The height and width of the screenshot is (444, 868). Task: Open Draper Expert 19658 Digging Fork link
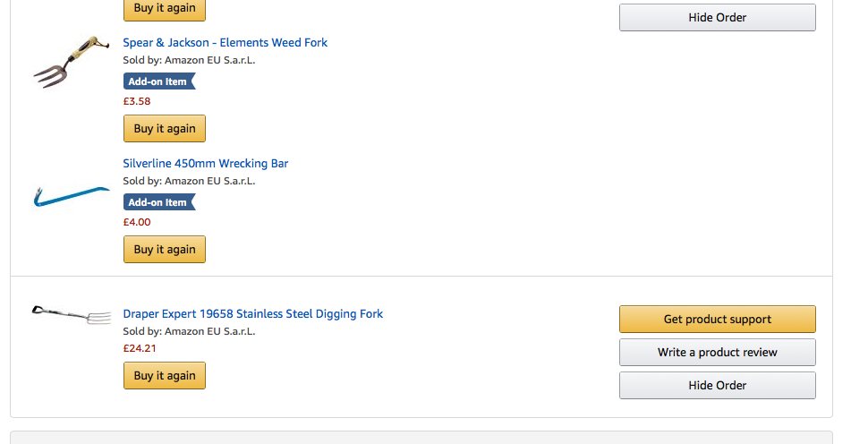point(253,313)
